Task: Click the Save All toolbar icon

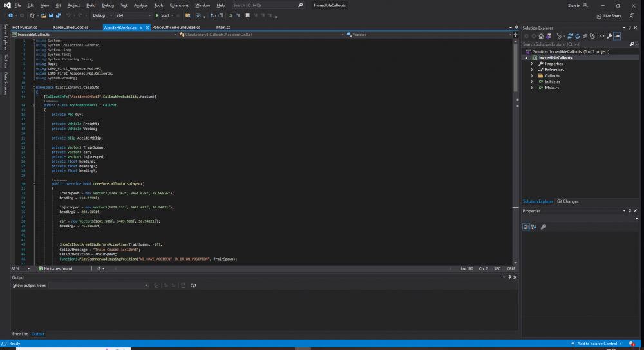Action: tap(57, 15)
